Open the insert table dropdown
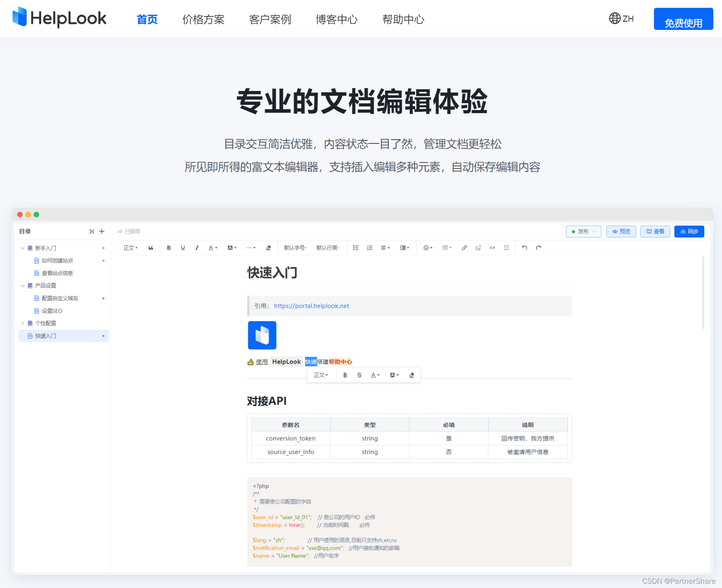Screen dimensions: 722x588 447,248
